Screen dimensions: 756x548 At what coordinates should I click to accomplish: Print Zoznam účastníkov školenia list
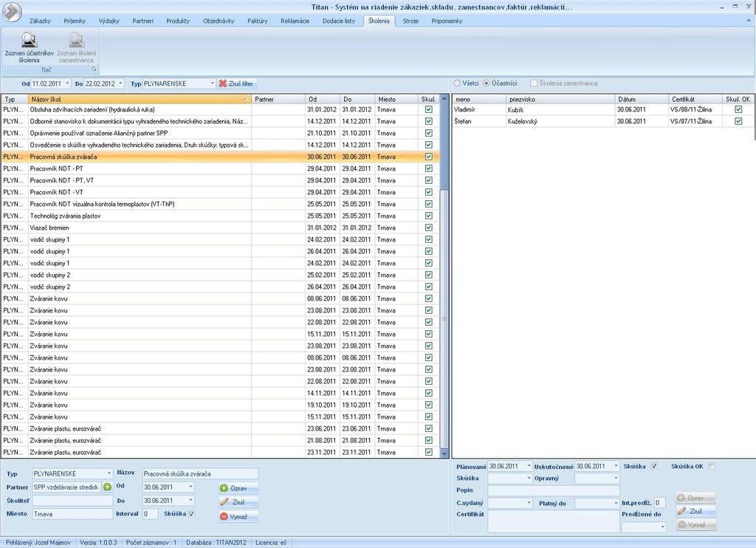point(29,48)
